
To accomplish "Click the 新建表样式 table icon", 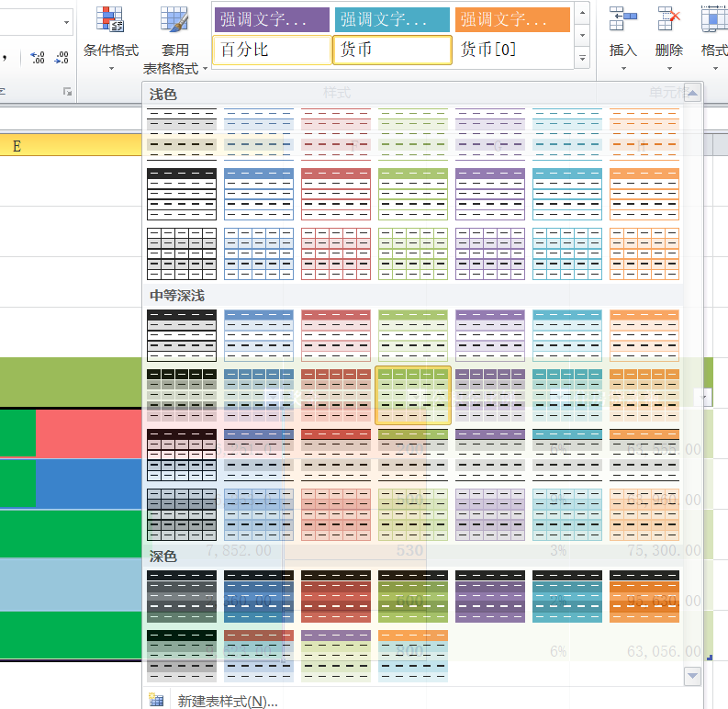I will click(157, 700).
